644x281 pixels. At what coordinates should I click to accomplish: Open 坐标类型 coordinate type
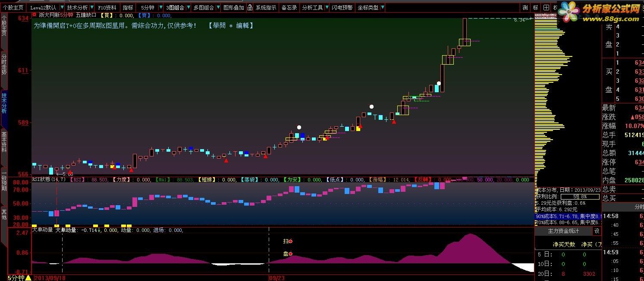368,7
